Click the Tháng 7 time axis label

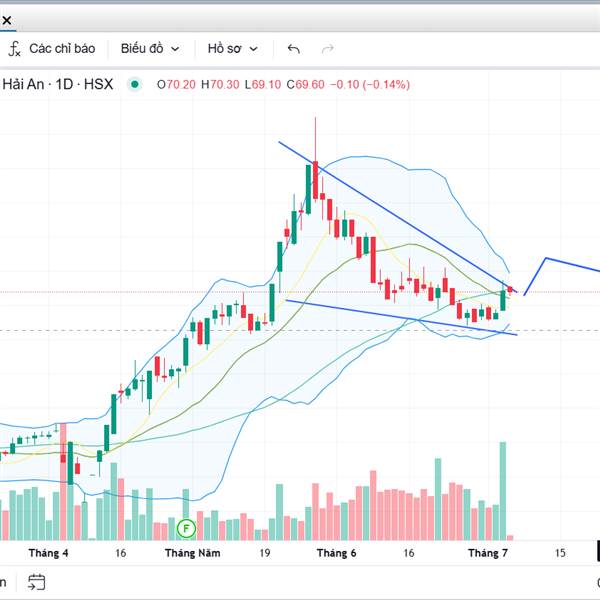click(x=488, y=553)
